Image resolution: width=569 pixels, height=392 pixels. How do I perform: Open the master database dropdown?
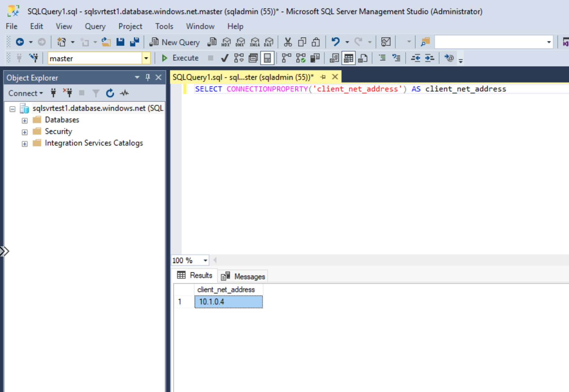click(146, 58)
